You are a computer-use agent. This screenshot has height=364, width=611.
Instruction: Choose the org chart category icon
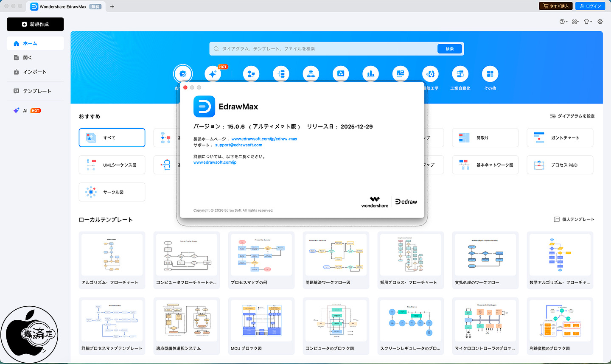coord(311,74)
